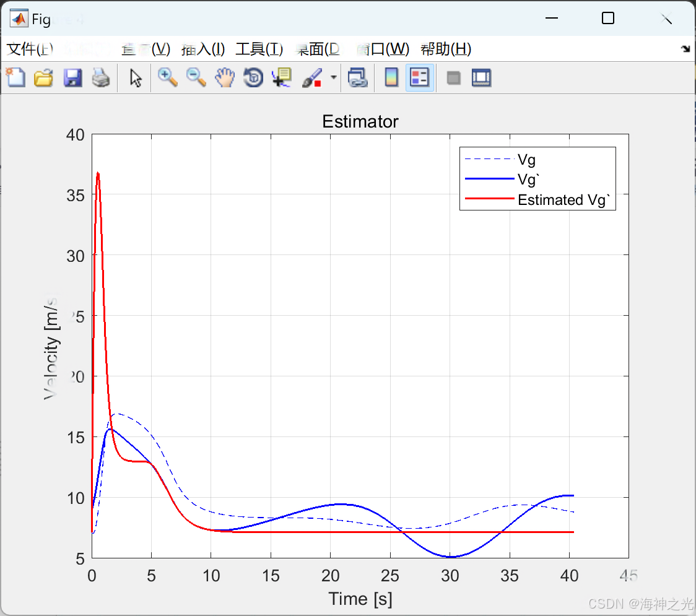Select the Rotate 3D tool
This screenshot has width=696, height=616.
tap(253, 77)
